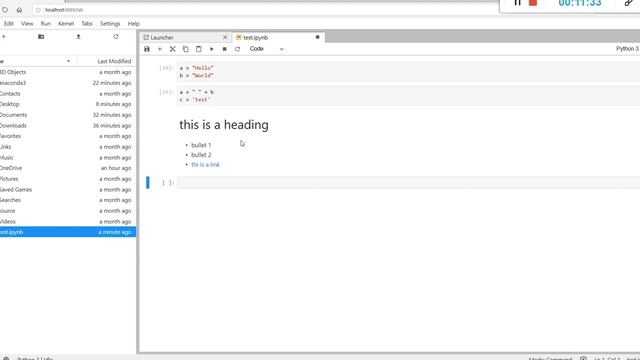This screenshot has height=360, width=640.
Task: Open the Help menu
Action: [133, 24]
